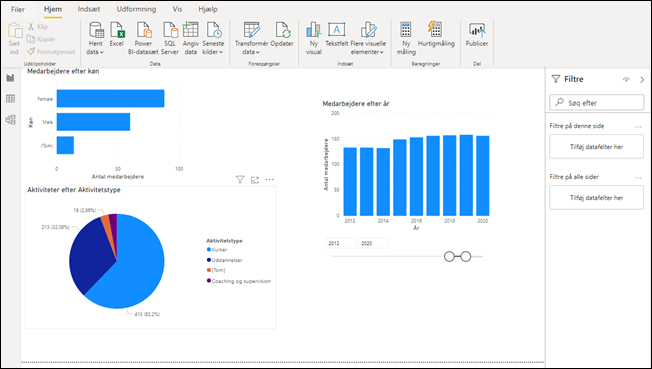Click the filter icon above pie chart
Screen dimensions: 652x369
[x=240, y=179]
